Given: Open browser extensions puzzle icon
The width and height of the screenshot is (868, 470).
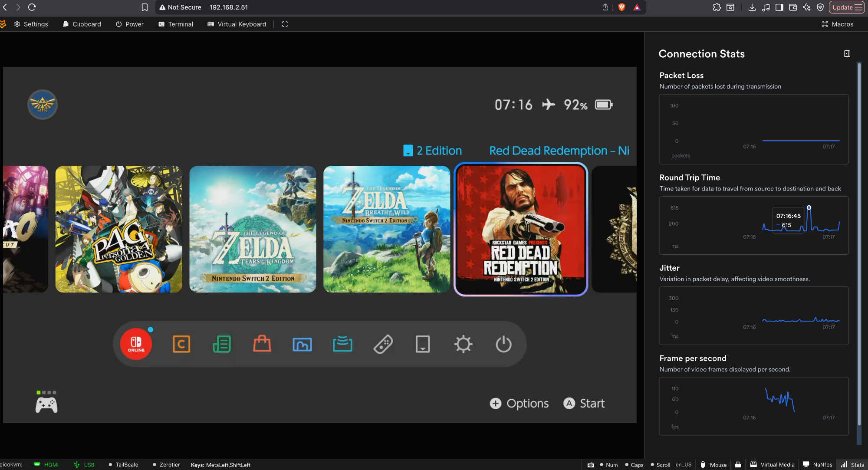Looking at the screenshot, I should (717, 7).
